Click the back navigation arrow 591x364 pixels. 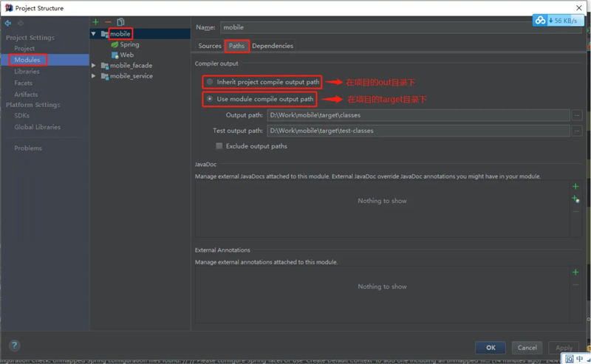tap(7, 24)
